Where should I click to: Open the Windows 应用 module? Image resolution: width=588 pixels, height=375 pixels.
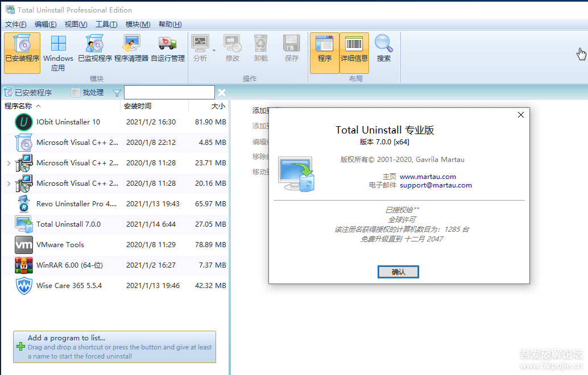[58, 52]
